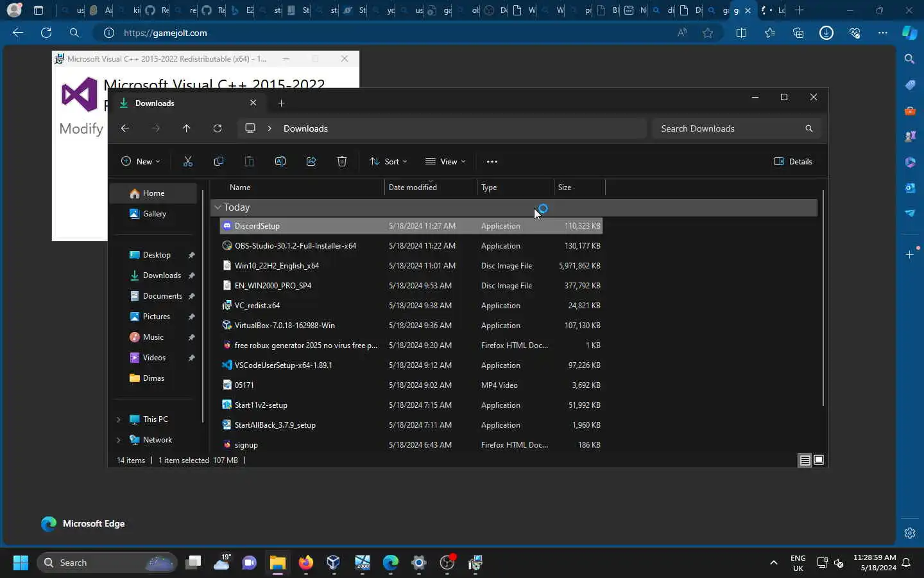
Task: Open the New dropdown in Explorer
Action: (x=141, y=162)
